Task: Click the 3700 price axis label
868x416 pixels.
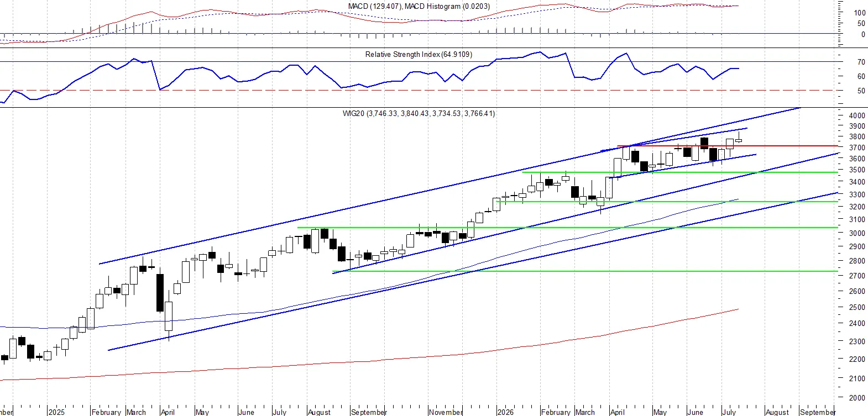Action: pos(857,148)
